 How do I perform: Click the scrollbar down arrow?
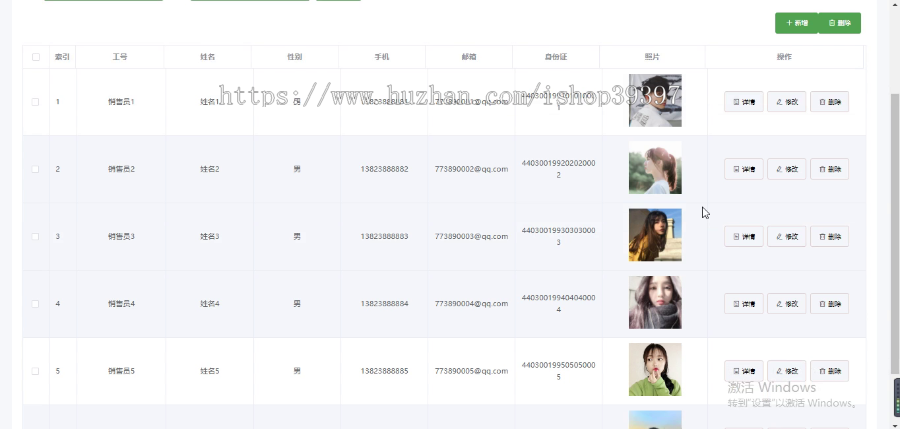[x=895, y=424]
